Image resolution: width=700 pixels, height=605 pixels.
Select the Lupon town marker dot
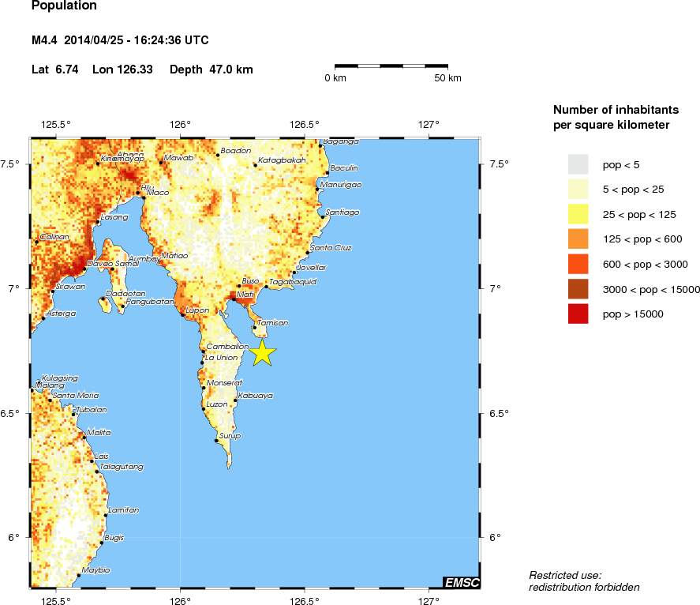pos(183,315)
